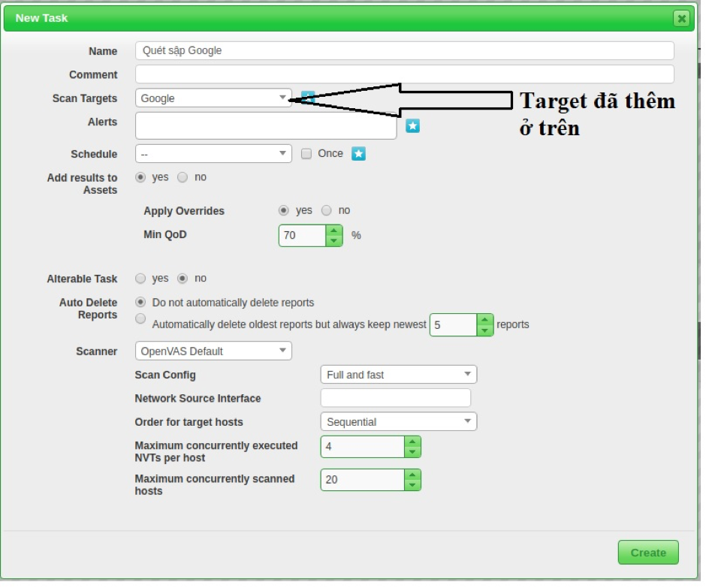706x588 pixels.
Task: Select no for Add results to Assets
Action: coord(184,178)
